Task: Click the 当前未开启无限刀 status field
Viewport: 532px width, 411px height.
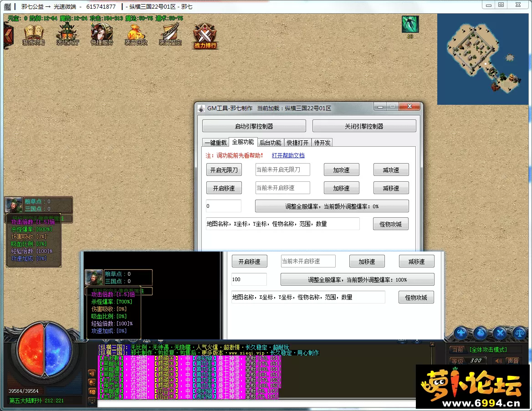Action: tap(282, 170)
